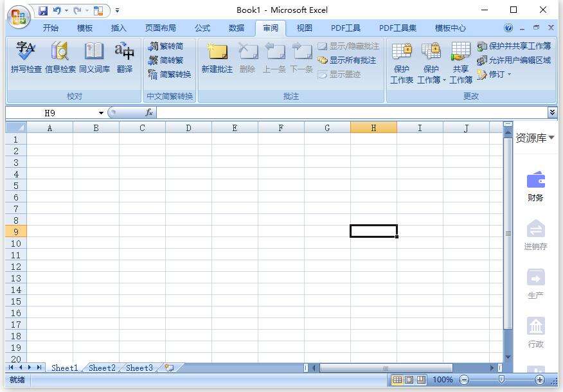This screenshot has width=563, height=392.
Task: Click the zoom in plus button
Action: [x=540, y=380]
